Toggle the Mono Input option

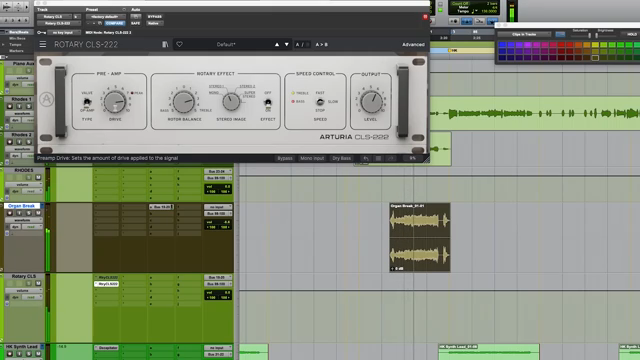click(312, 158)
